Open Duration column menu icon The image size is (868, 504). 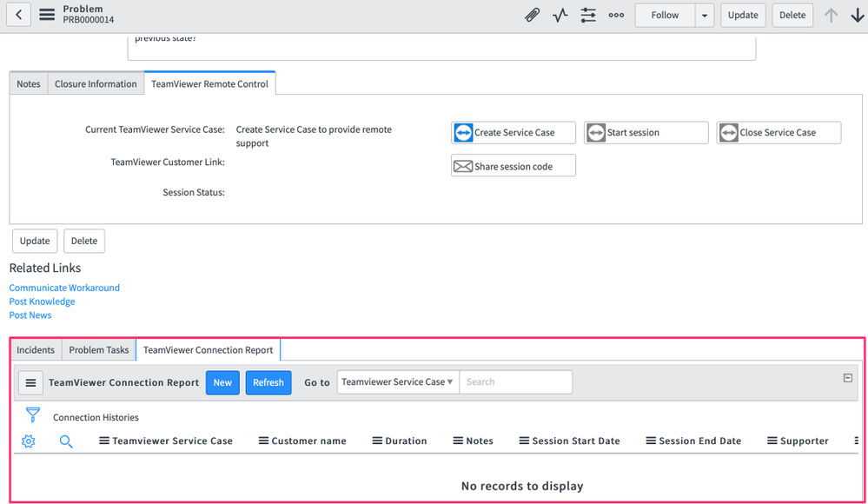(x=377, y=441)
